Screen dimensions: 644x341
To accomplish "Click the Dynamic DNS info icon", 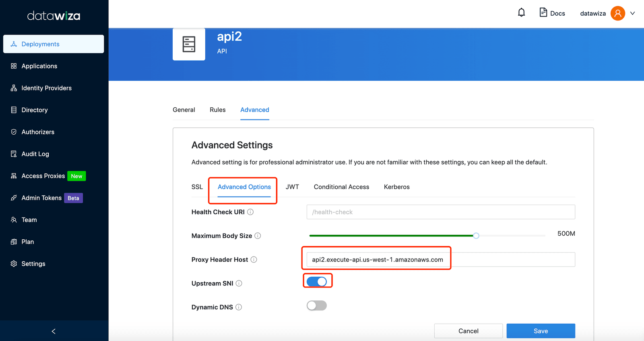I will [239, 307].
